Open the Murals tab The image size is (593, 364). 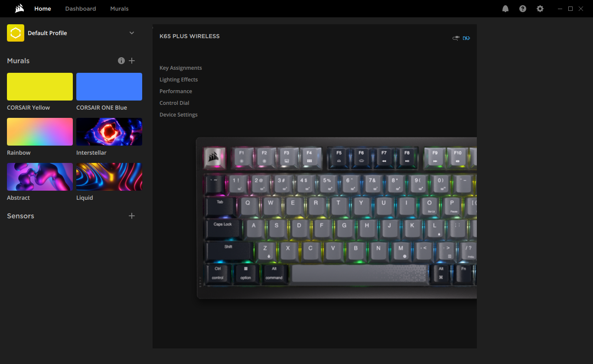coord(119,9)
